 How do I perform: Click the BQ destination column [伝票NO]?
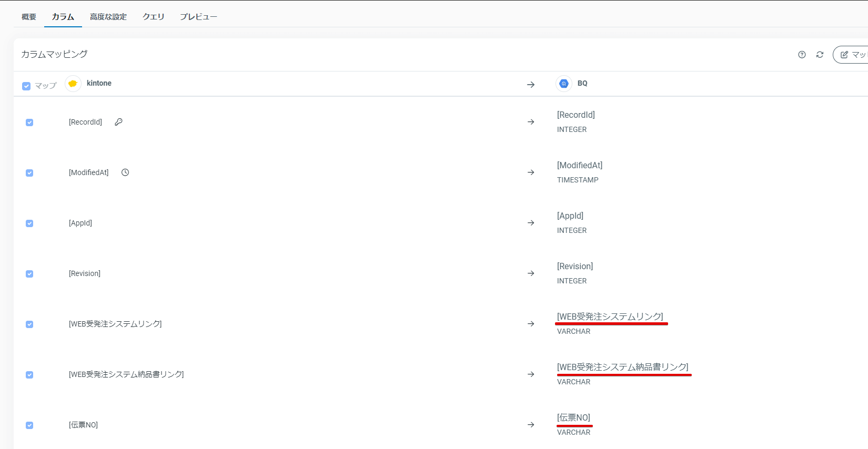coord(574,417)
